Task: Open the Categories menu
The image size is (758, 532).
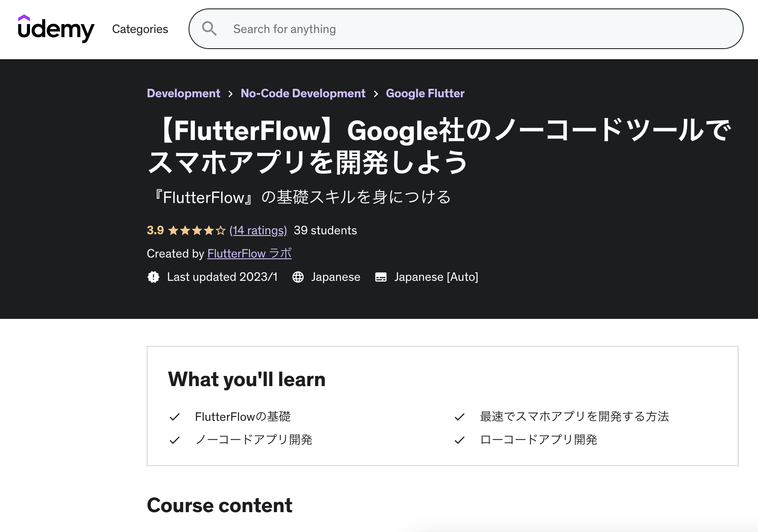Action: pos(140,29)
